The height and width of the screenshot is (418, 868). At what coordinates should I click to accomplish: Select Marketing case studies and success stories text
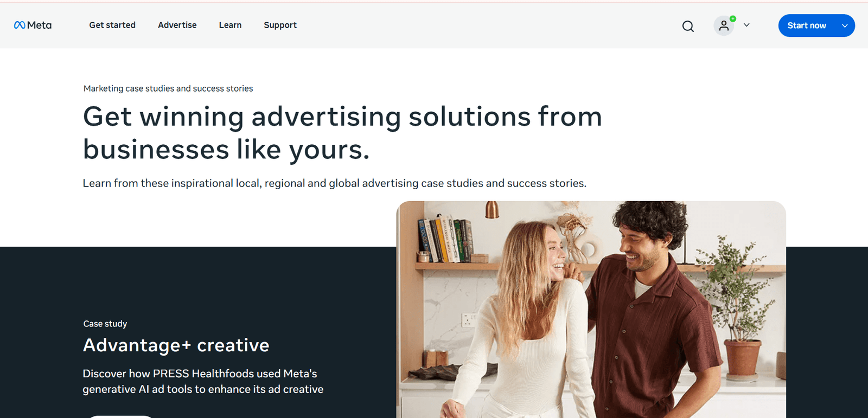point(168,88)
